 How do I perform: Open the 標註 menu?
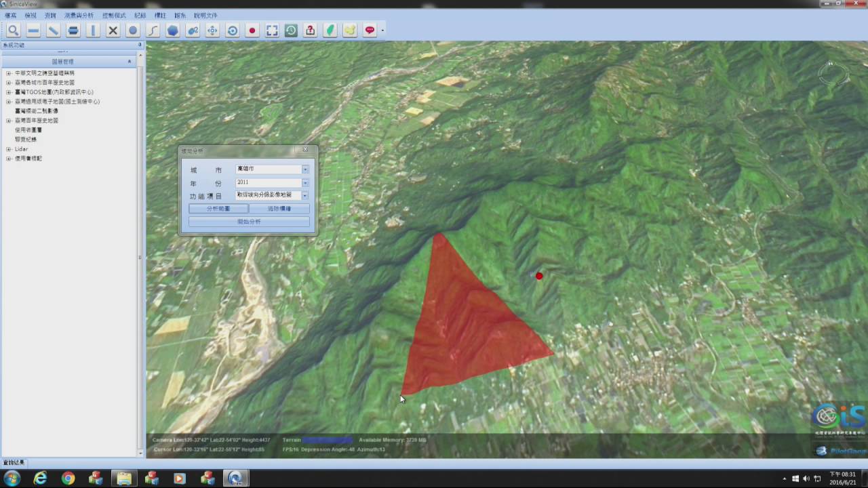(160, 15)
